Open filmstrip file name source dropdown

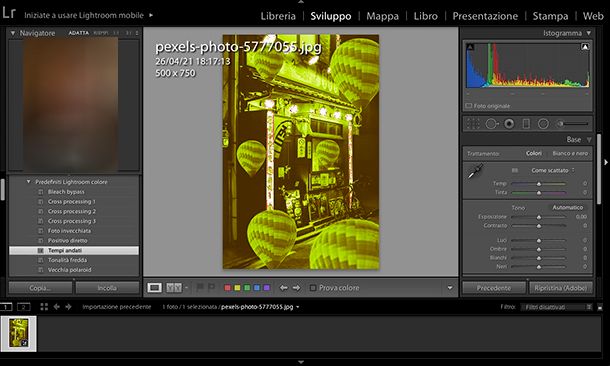click(x=298, y=307)
